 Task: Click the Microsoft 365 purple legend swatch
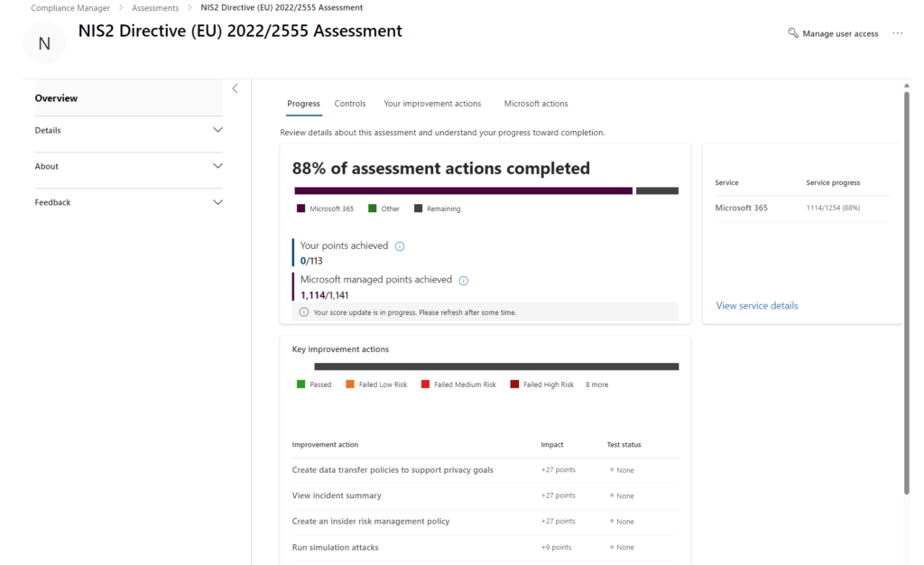(301, 208)
